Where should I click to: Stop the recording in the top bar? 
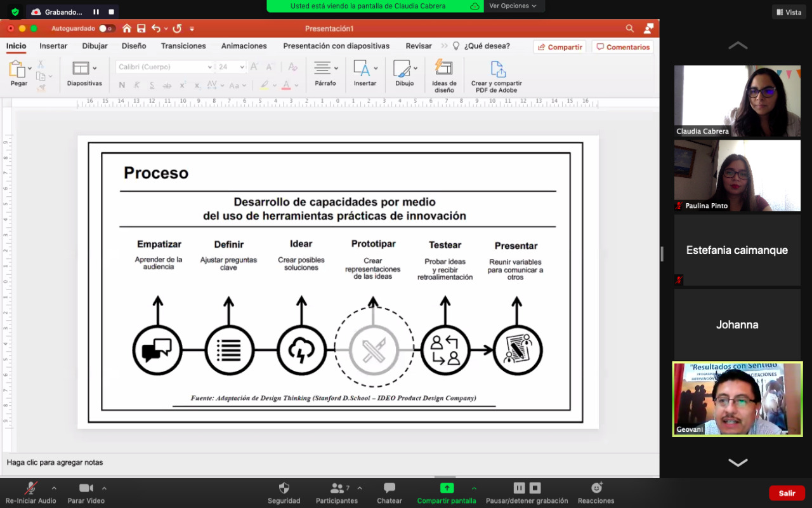[112, 11]
